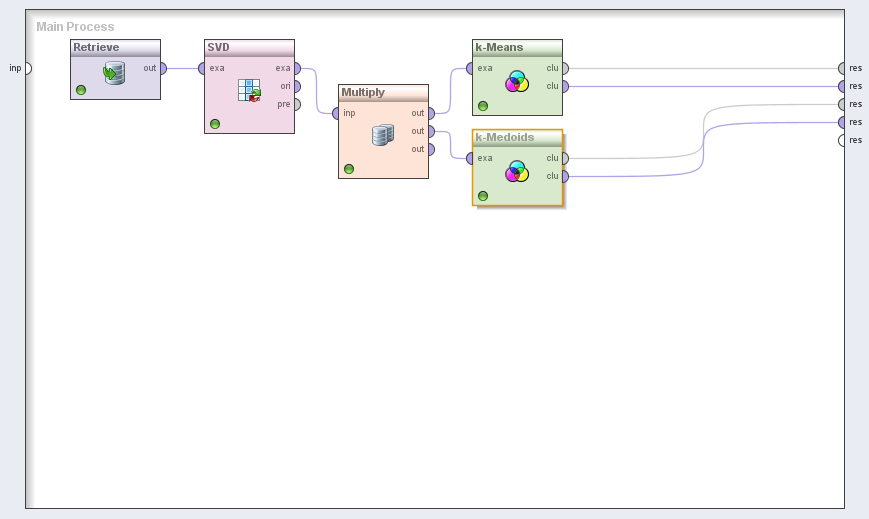
Task: Select the Multiply operator header
Action: pos(383,93)
